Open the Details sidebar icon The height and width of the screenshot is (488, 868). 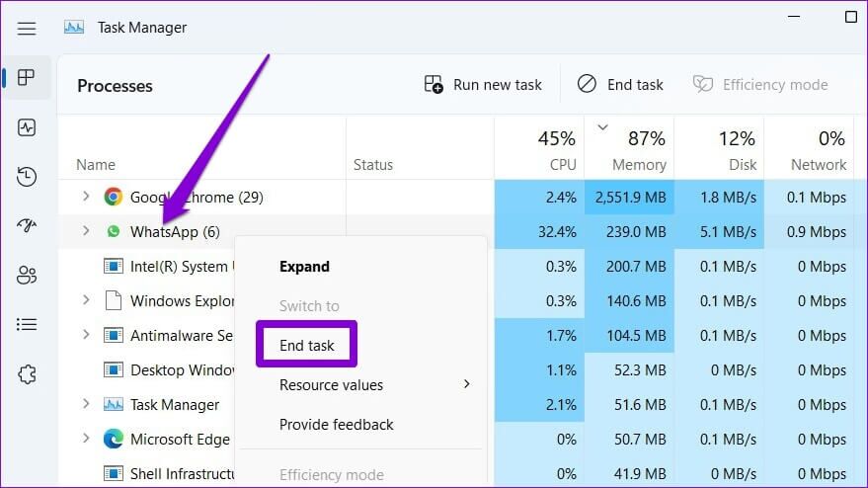tap(27, 324)
